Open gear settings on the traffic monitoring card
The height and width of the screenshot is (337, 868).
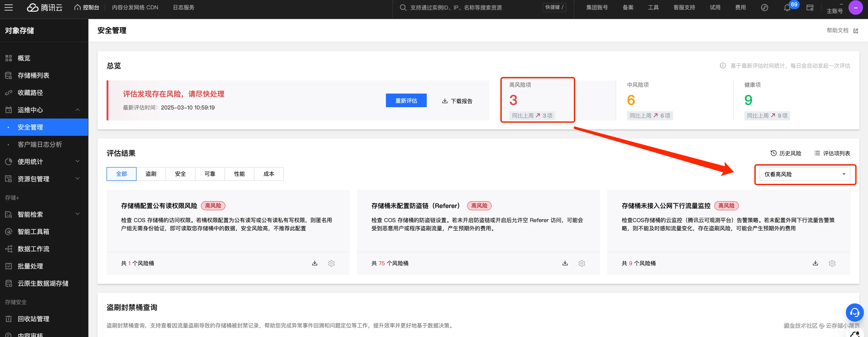tap(832, 263)
